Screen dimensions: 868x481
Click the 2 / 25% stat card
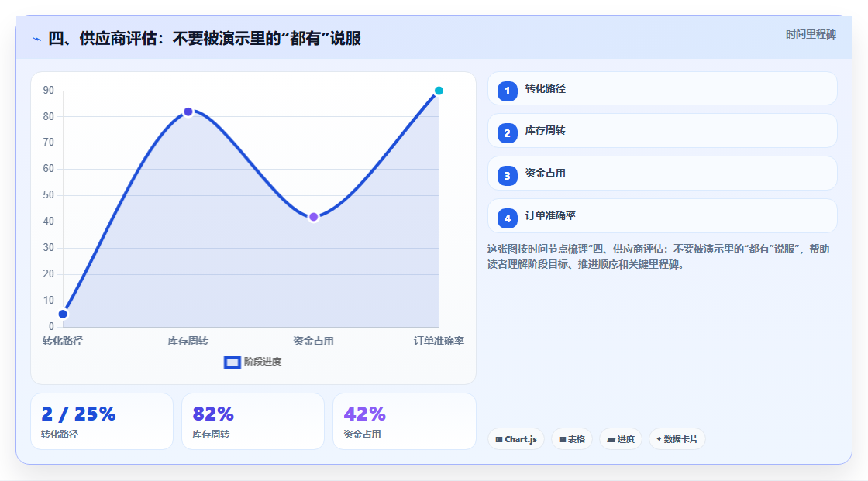point(102,421)
